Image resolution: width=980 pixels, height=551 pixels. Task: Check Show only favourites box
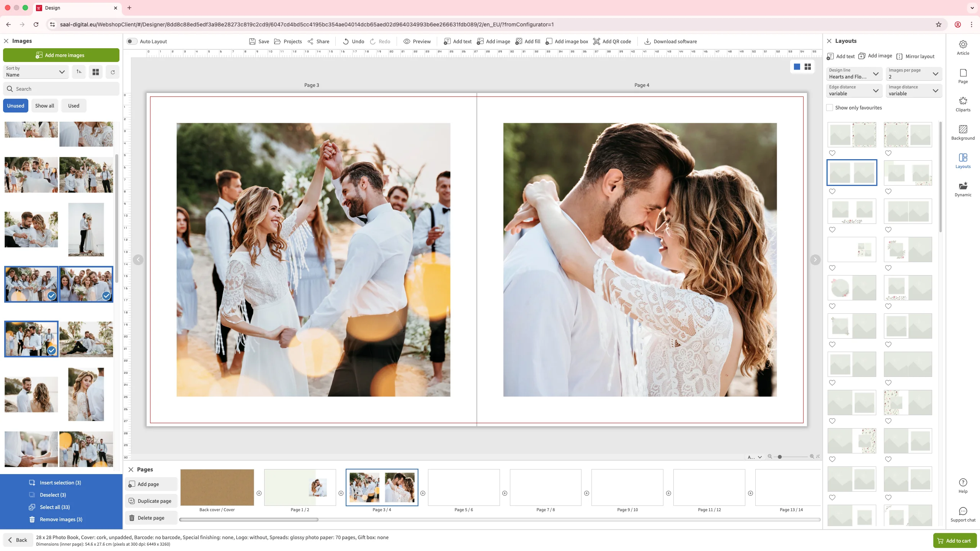830,108
